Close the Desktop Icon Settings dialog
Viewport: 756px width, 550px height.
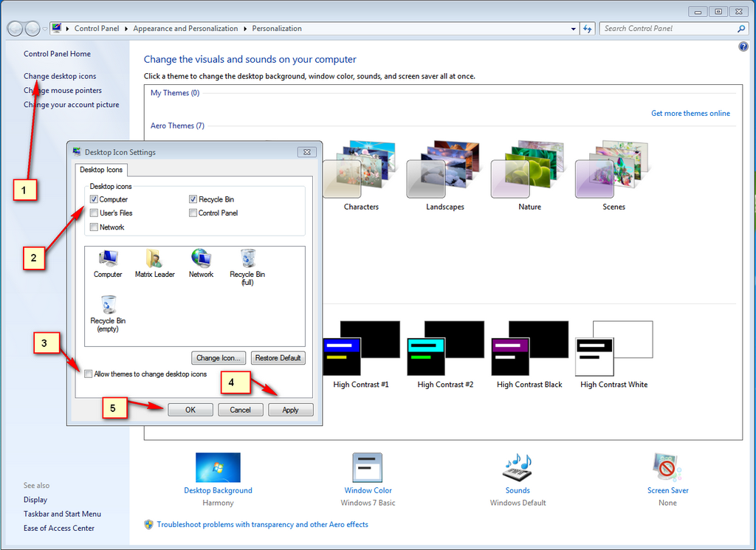pos(306,152)
